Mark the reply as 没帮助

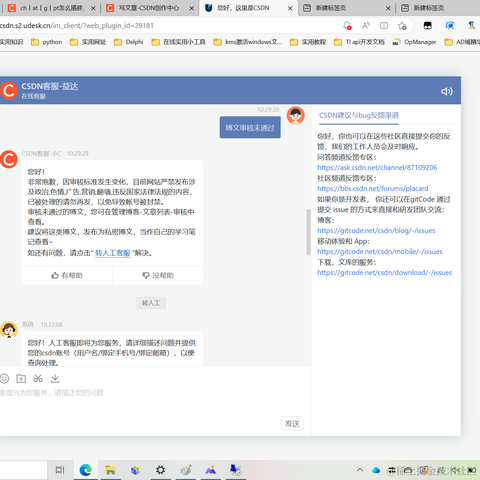point(158,275)
